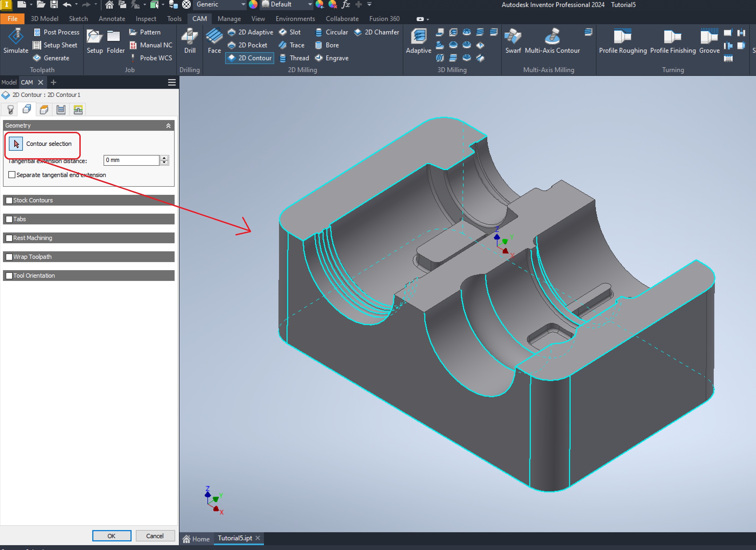
Task: Open the Tool tab icon in 2D Contour panel
Action: (10, 110)
